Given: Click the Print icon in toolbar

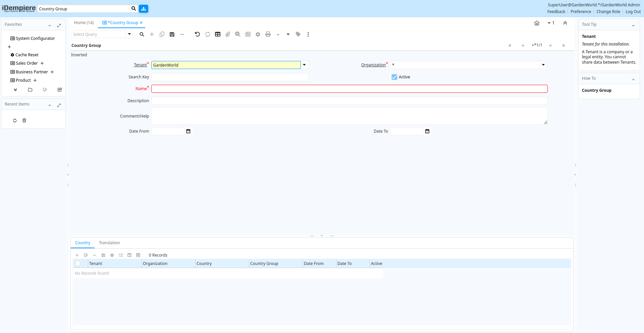Looking at the screenshot, I should coord(268,34).
